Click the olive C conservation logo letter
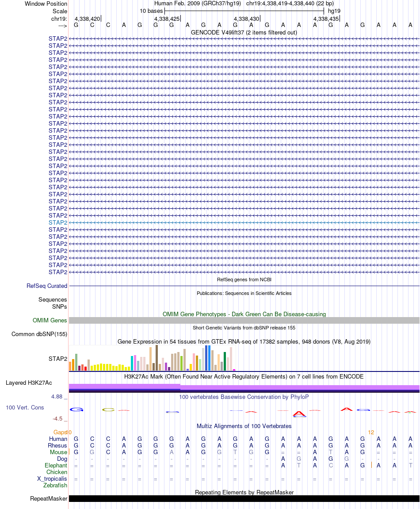The width and height of the screenshot is (420, 509). click(x=108, y=409)
